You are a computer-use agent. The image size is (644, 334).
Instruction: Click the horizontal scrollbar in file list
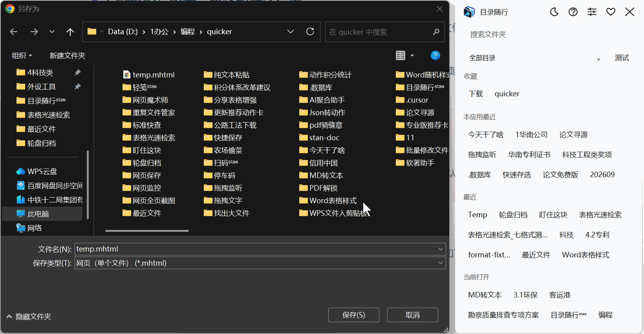[147, 231]
